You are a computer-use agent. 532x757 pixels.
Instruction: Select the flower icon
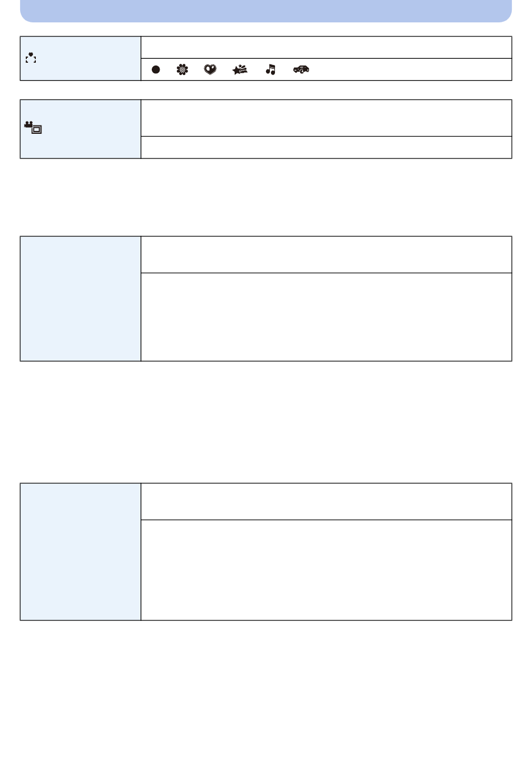click(183, 69)
